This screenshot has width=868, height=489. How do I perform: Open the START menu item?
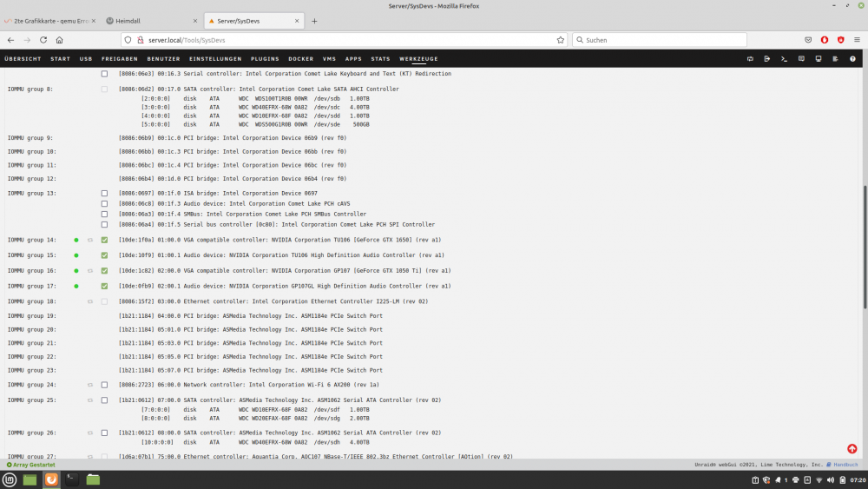coord(61,59)
